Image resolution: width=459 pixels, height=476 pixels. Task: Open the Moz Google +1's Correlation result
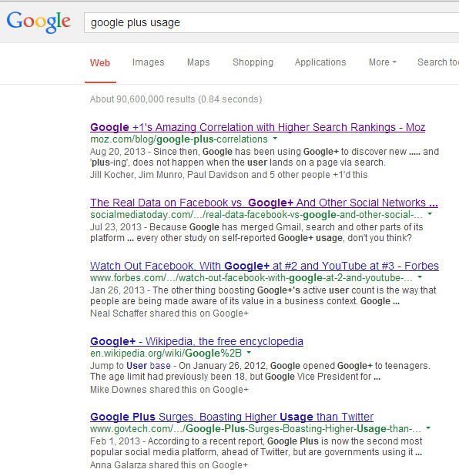(257, 127)
